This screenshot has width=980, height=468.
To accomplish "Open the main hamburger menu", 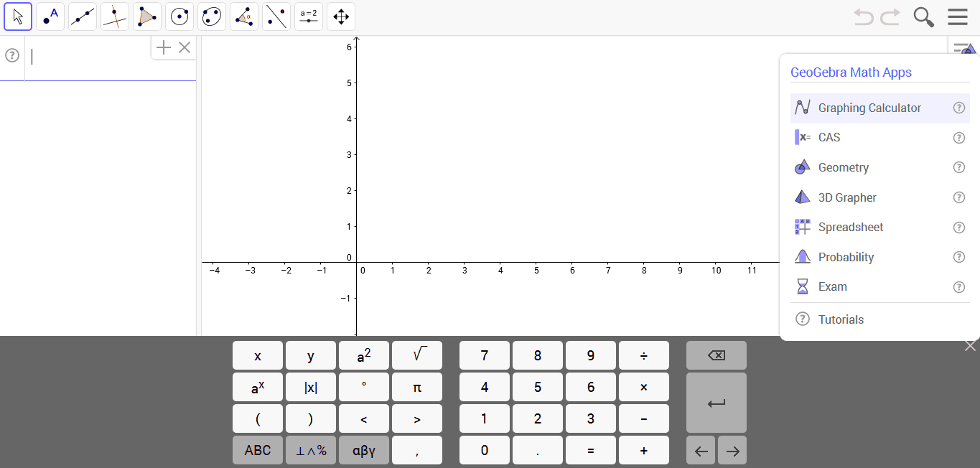I will click(x=958, y=17).
